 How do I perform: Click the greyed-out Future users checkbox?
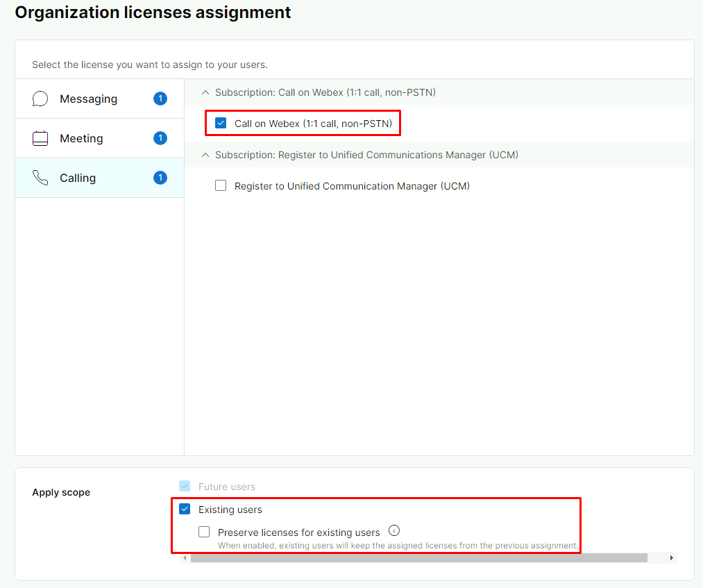[x=185, y=487]
